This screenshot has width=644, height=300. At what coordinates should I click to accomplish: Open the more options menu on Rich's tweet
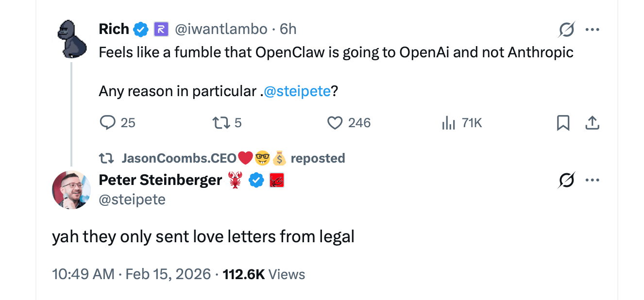pyautogui.click(x=593, y=29)
